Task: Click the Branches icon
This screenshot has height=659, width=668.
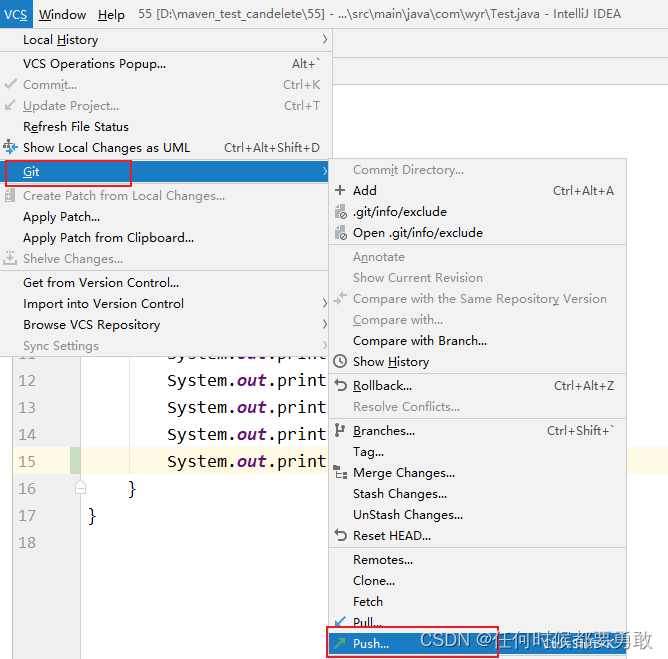Action: (x=340, y=430)
